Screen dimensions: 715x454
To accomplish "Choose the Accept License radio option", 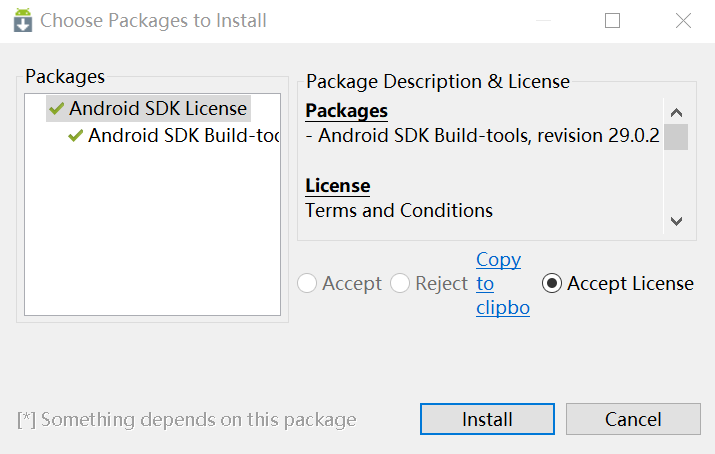I will [x=552, y=284].
